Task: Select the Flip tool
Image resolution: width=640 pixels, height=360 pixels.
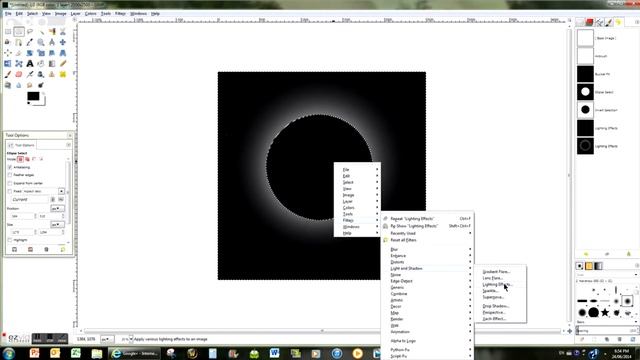Action: [x=8, y=63]
